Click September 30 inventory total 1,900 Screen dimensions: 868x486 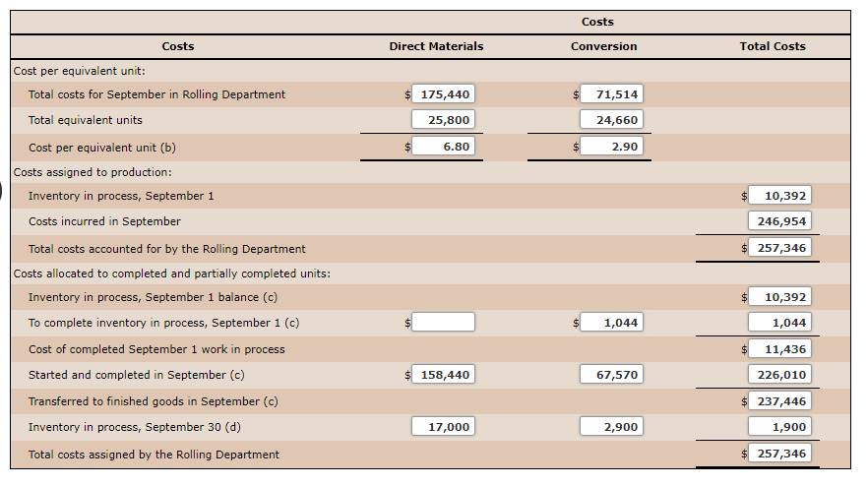[x=779, y=427]
